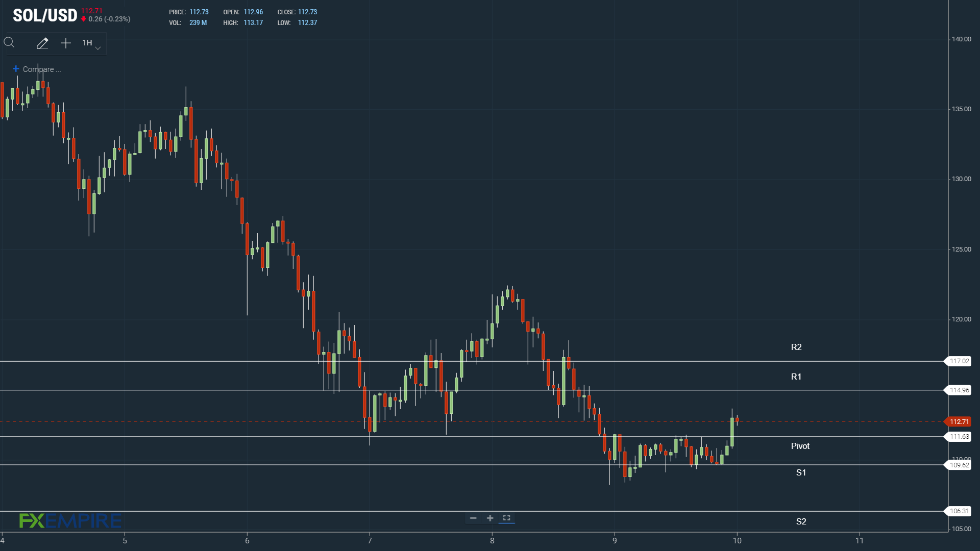Zoom in chart with plus button
Viewport: 980px width, 551px height.
pyautogui.click(x=490, y=518)
